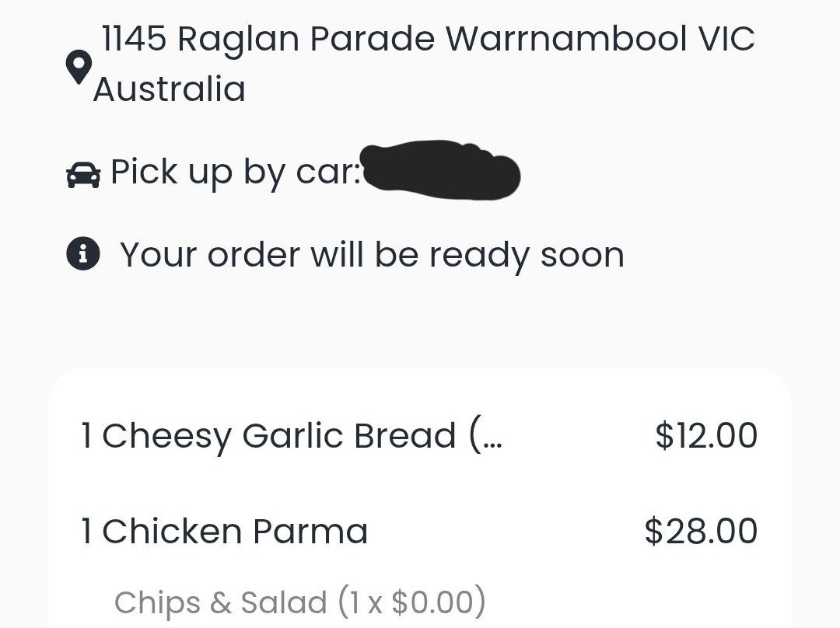Select the Raglan Parade street name

tap(307, 39)
